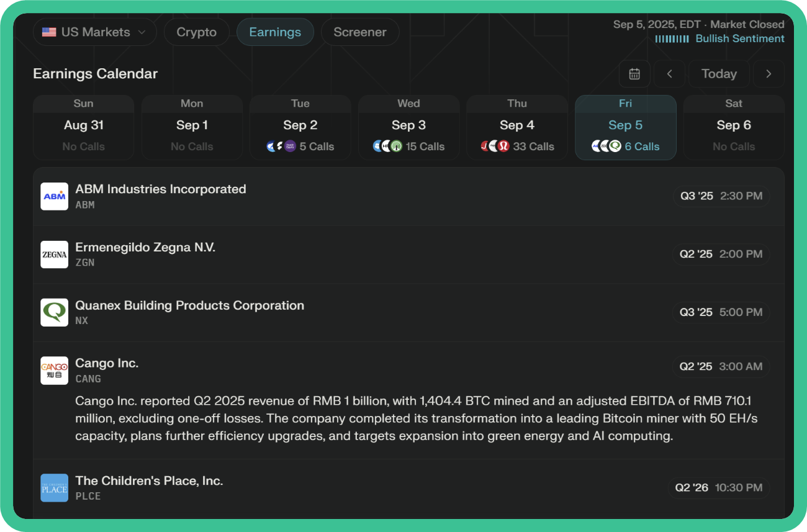The image size is (807, 532).
Task: Click the NX ticker symbol
Action: pyautogui.click(x=82, y=321)
